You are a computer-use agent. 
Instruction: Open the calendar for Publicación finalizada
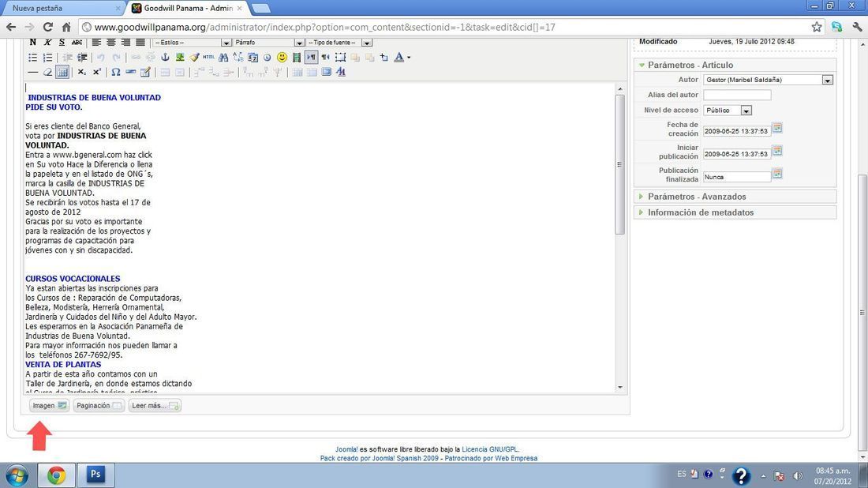pyautogui.click(x=777, y=174)
